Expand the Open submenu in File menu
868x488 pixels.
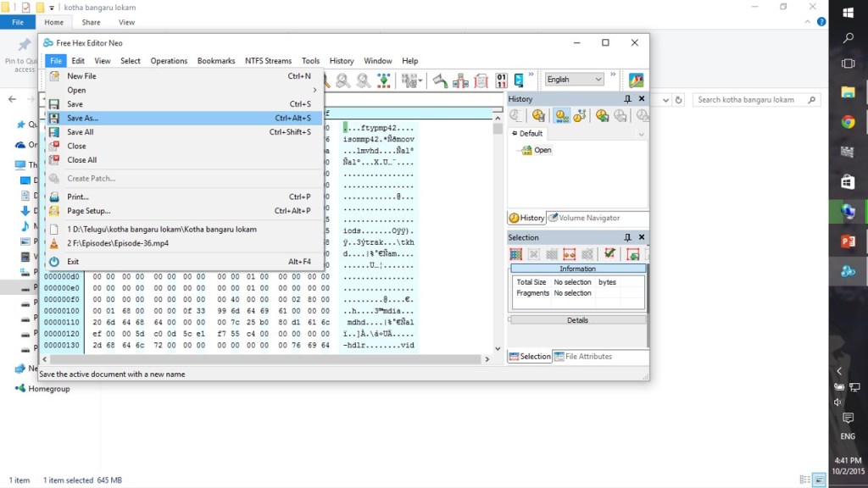pos(185,90)
